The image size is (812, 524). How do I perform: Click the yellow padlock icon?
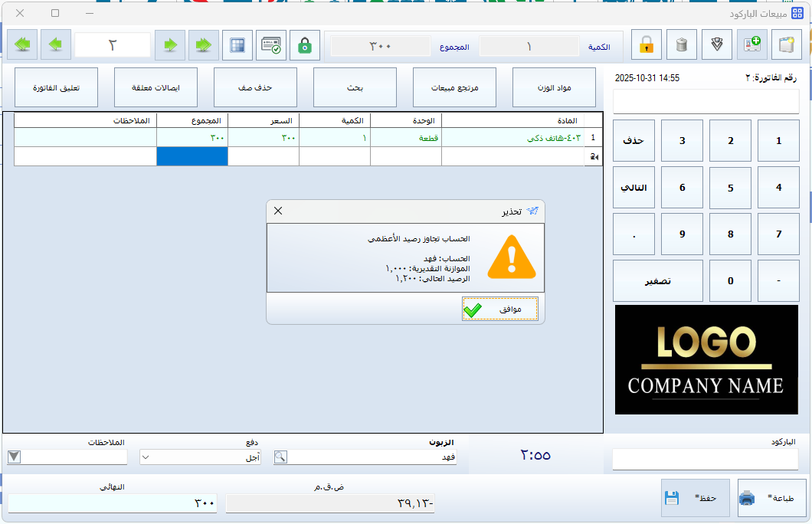click(x=646, y=45)
